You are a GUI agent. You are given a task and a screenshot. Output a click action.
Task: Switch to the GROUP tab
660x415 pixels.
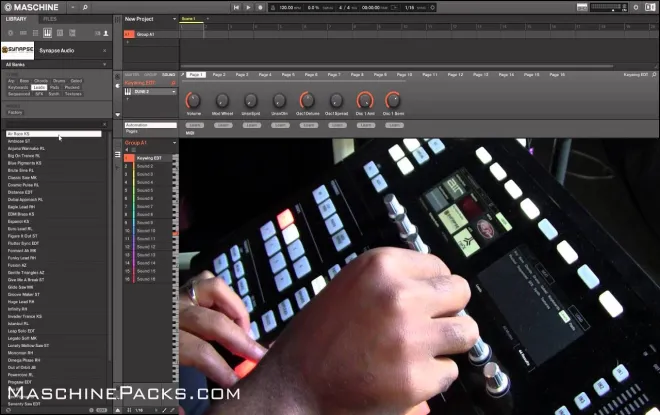click(150, 75)
